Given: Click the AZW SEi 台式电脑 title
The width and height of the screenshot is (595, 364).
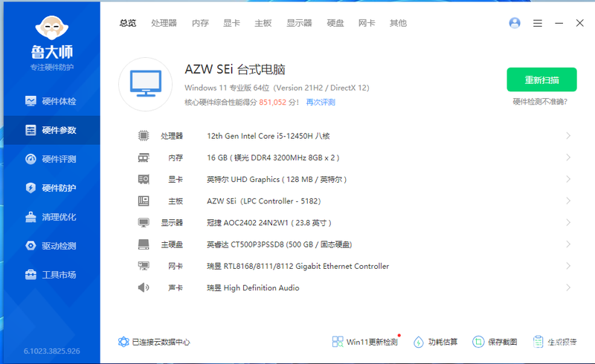Looking at the screenshot, I should tap(235, 69).
